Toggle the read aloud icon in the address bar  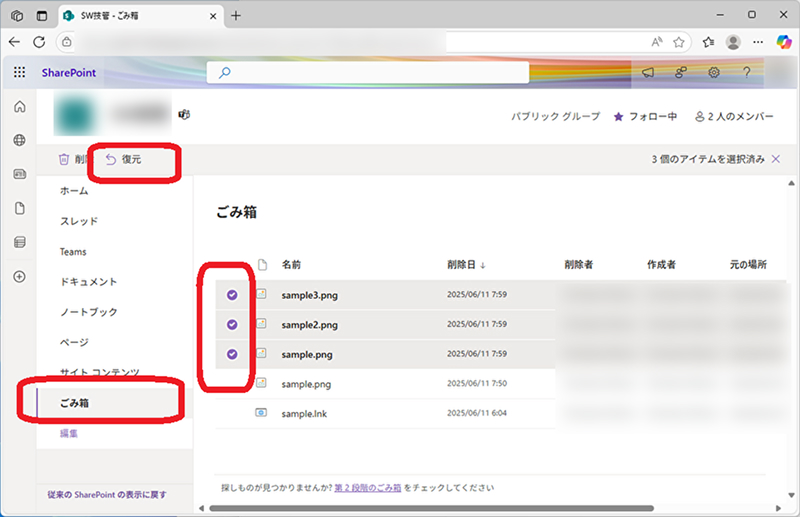pyautogui.click(x=657, y=42)
